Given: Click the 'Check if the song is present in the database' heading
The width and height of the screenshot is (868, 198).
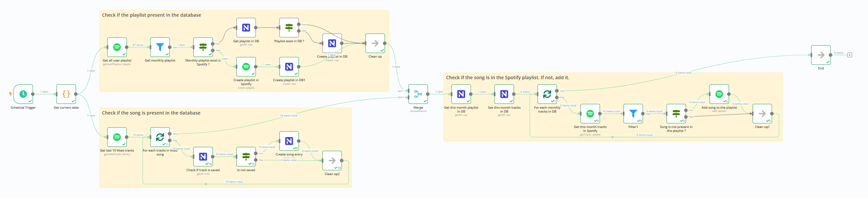Looking at the screenshot, I should [151, 113].
